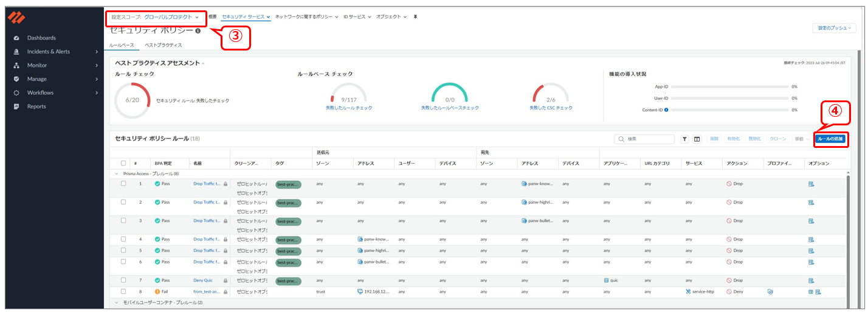868x314 pixels.
Task: Collapse the Prisma Access プレルール group
Action: [117, 174]
